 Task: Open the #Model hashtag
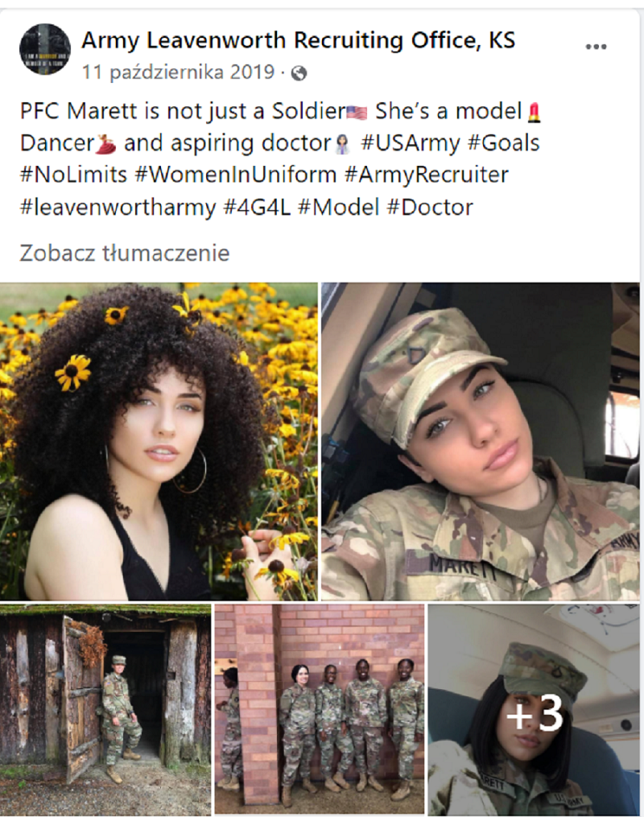click(339, 208)
